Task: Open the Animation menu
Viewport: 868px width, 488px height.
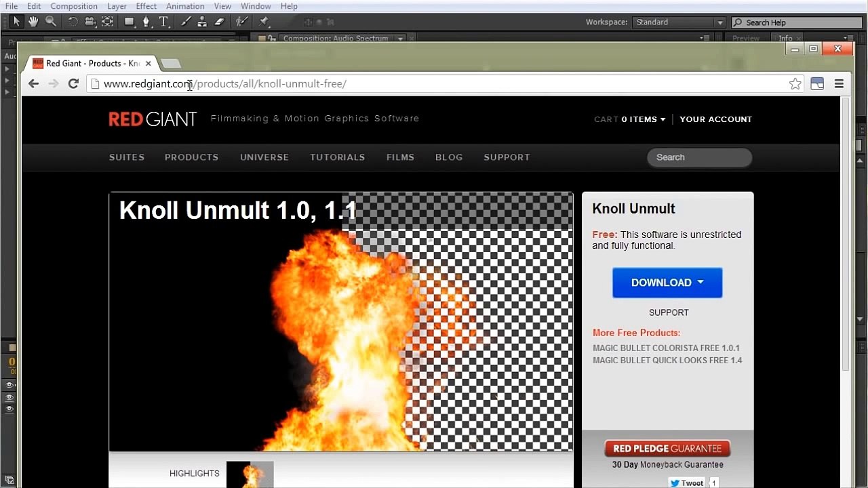Action: tap(185, 6)
